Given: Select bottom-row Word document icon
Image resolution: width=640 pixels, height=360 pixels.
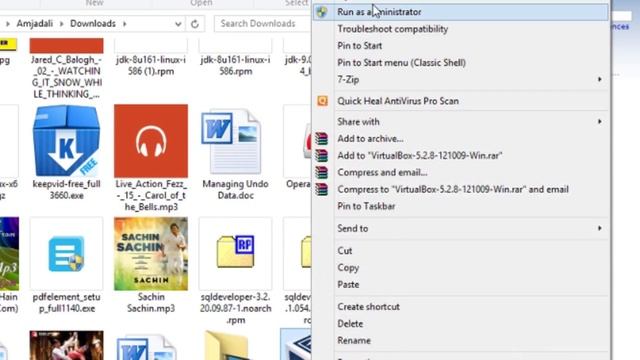Looking at the screenshot, I should (x=147, y=348).
